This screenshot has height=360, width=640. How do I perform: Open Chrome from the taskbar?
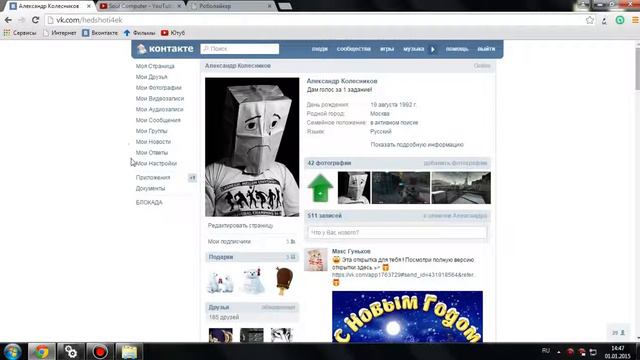pos(41,351)
